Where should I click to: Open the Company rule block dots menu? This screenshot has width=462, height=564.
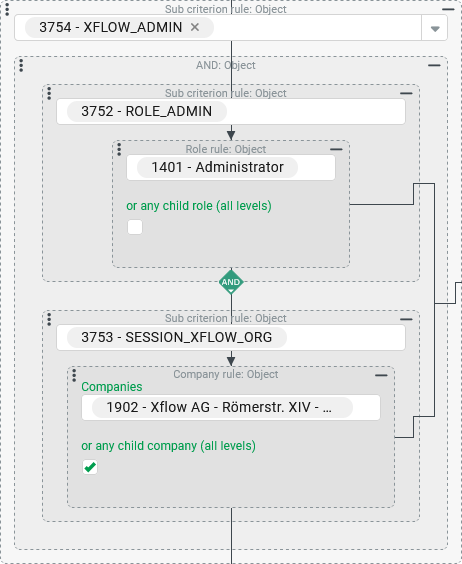tap(74, 375)
